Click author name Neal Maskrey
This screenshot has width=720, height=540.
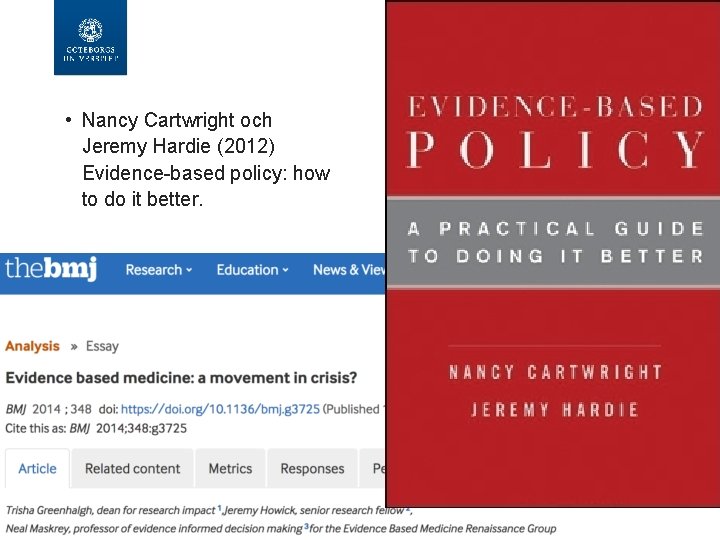37,529
